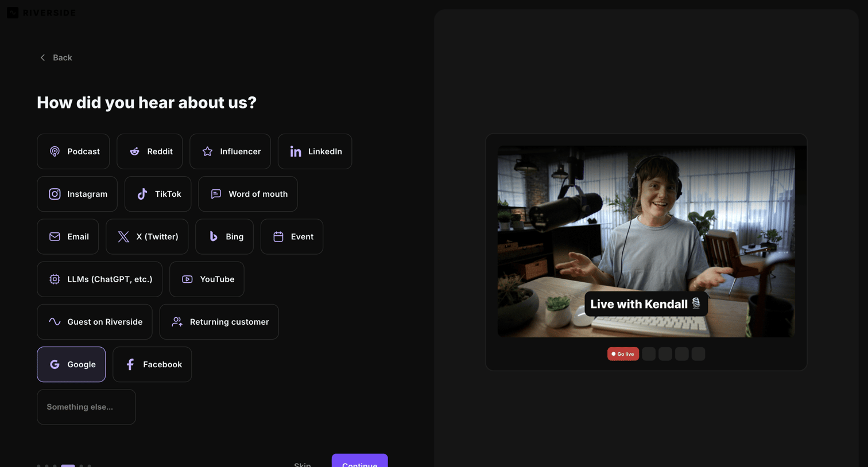Pick the Returning customer option
Screen dimensions: 868x467
(x=219, y=322)
